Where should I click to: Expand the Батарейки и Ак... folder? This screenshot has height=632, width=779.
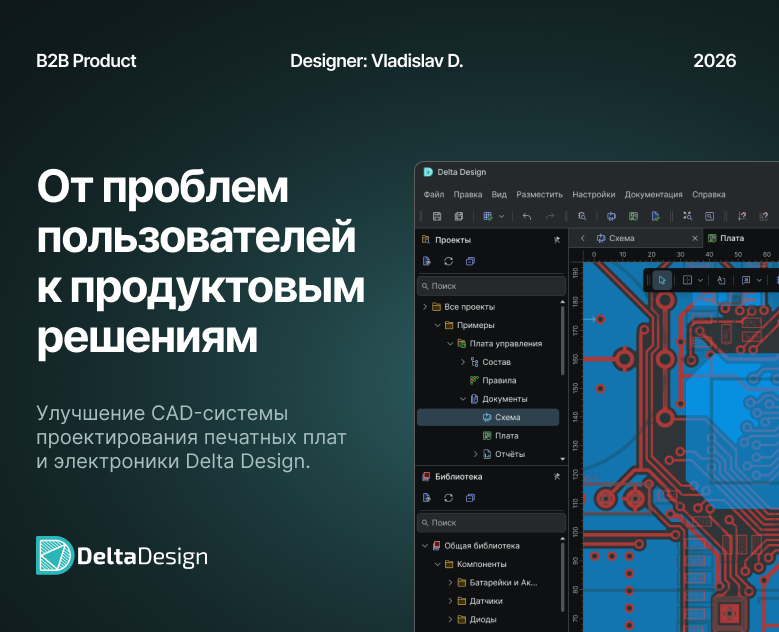pyautogui.click(x=450, y=583)
